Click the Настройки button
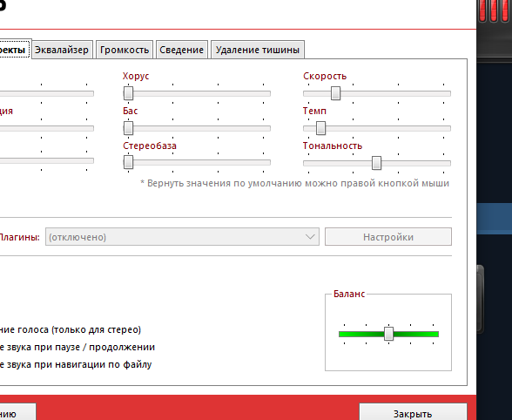Screen dimensions: 512x420 388,237
